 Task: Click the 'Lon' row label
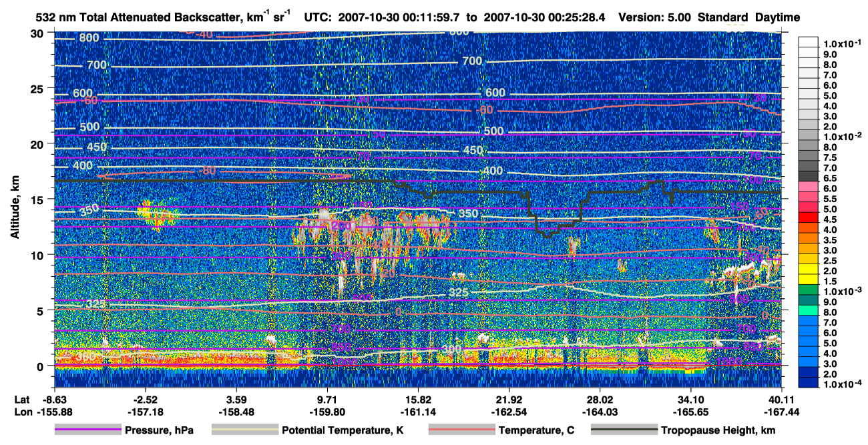(22, 412)
